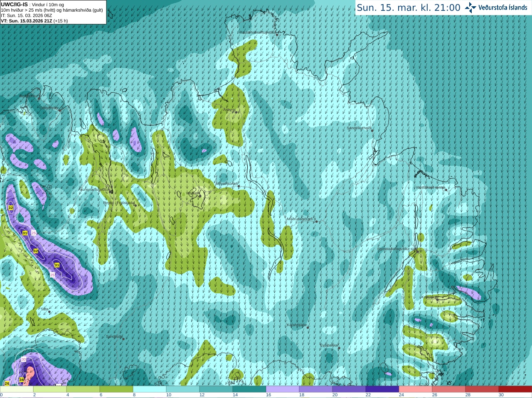Pick the 28–30 m/s red legend swatch
The height and width of the screenshot is (398, 532).
[x=482, y=389]
